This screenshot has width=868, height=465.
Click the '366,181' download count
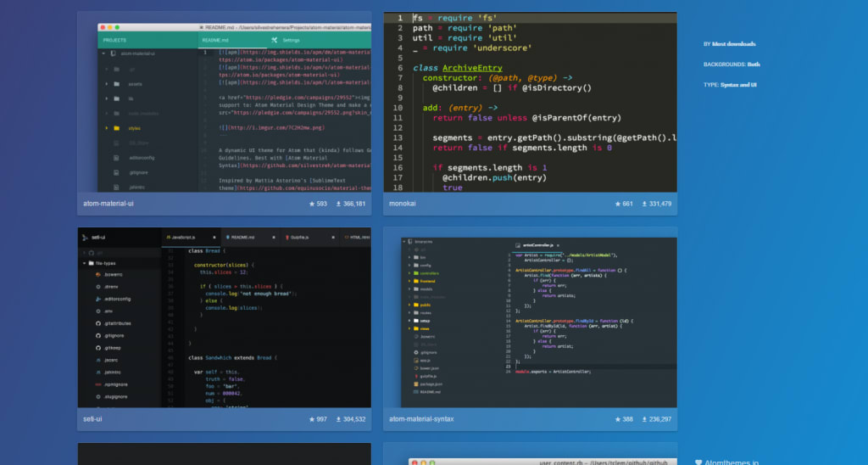354,204
